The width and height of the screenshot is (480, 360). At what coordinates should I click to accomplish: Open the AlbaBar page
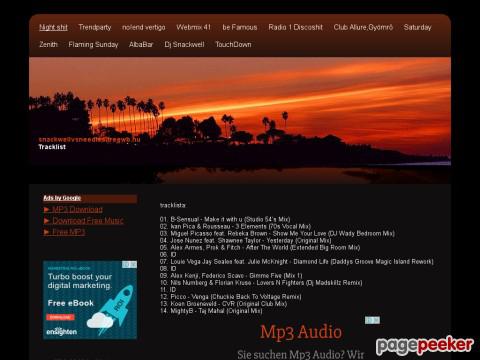(141, 44)
